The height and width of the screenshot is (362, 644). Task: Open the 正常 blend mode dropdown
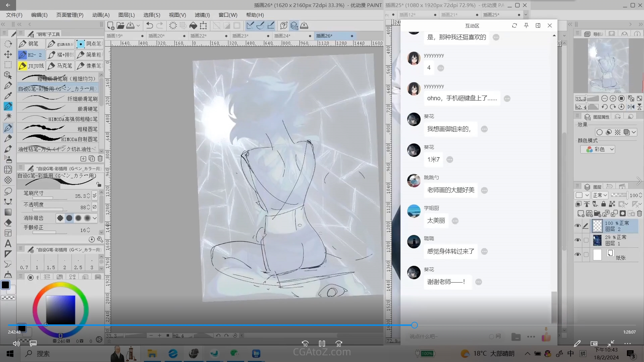pos(600,195)
